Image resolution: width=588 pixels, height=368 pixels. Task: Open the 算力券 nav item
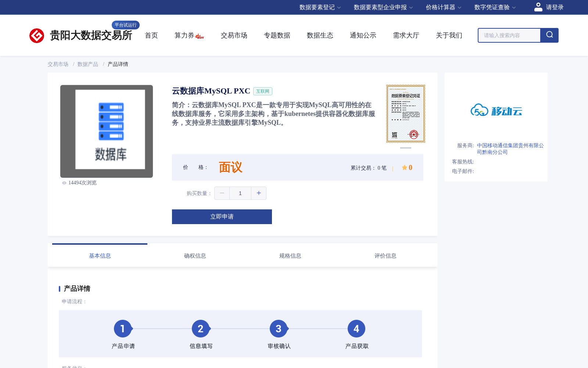click(x=184, y=35)
